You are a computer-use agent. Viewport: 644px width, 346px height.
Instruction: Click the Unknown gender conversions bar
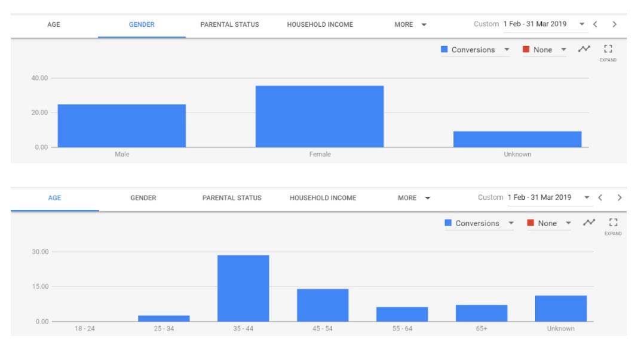[x=517, y=140]
